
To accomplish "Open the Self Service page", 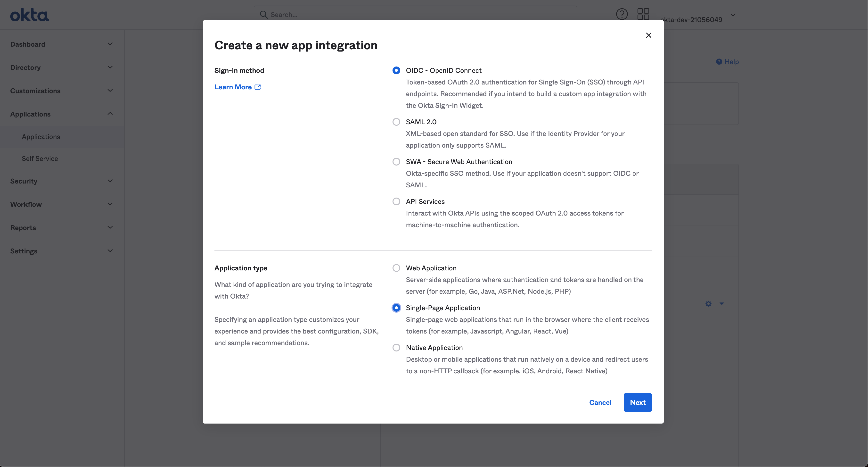I will click(x=40, y=158).
